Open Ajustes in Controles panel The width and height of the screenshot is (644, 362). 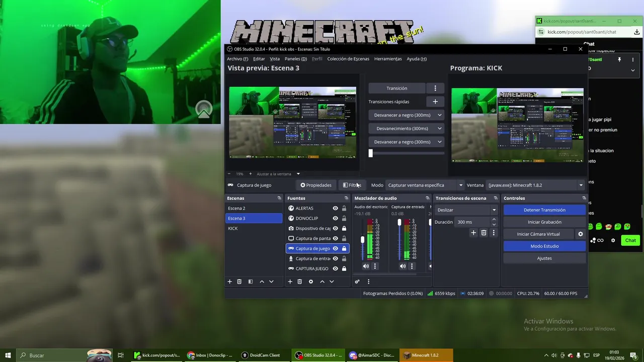click(x=544, y=258)
